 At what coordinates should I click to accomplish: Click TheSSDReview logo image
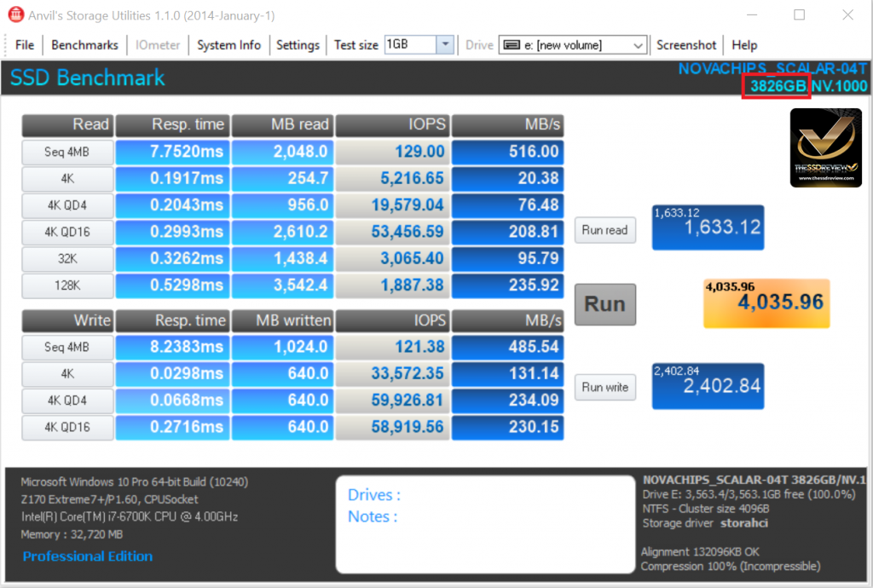825,147
